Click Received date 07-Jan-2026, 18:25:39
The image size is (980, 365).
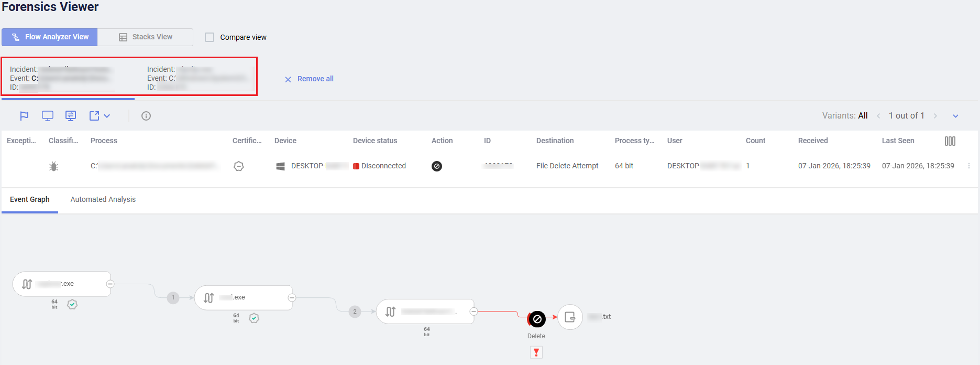tap(834, 166)
